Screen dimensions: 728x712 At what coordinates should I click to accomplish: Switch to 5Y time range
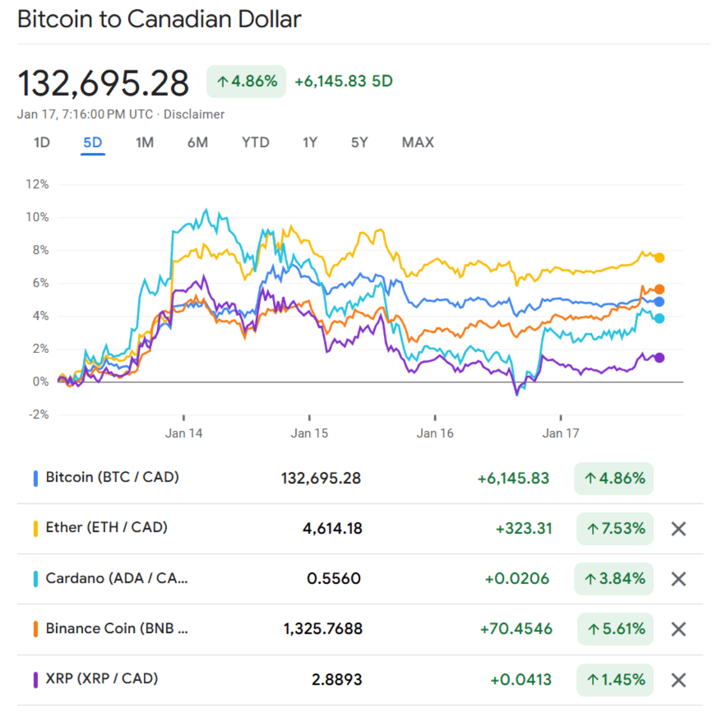pos(359,143)
